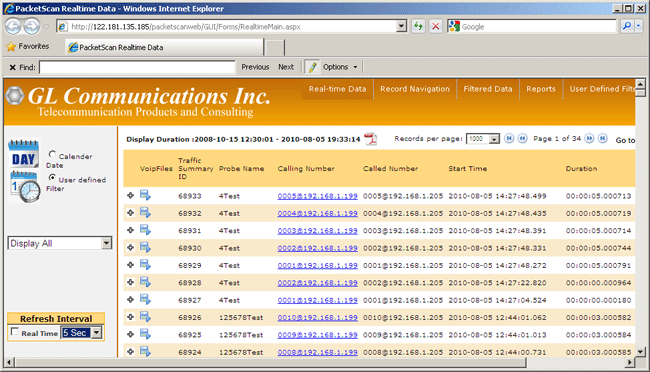The width and height of the screenshot is (650, 372).
Task: Go to last page of records
Action: [x=603, y=139]
